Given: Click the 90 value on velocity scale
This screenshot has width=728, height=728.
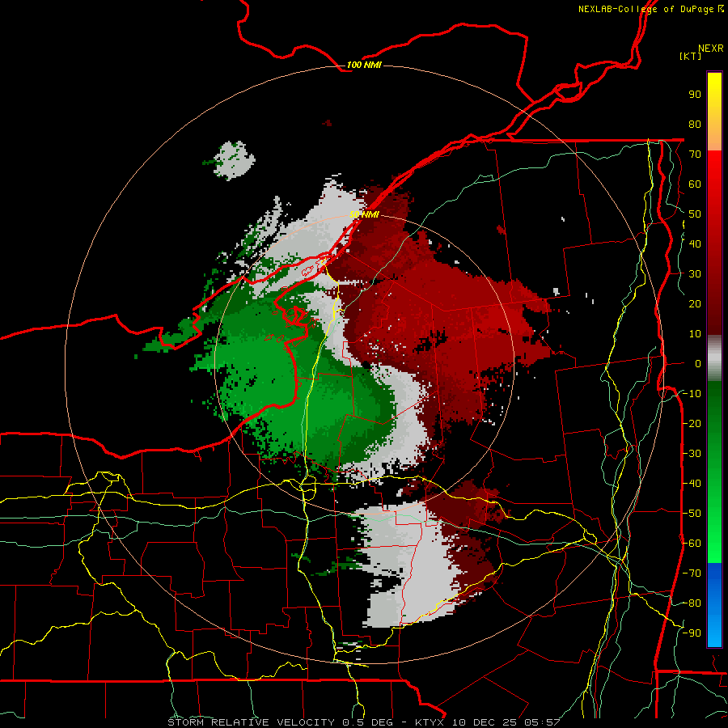Looking at the screenshot, I should (x=695, y=95).
